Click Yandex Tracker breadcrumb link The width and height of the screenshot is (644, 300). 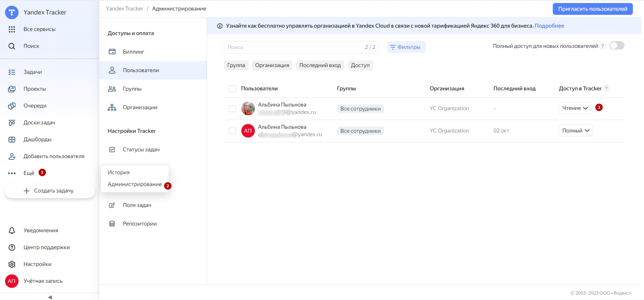(125, 8)
